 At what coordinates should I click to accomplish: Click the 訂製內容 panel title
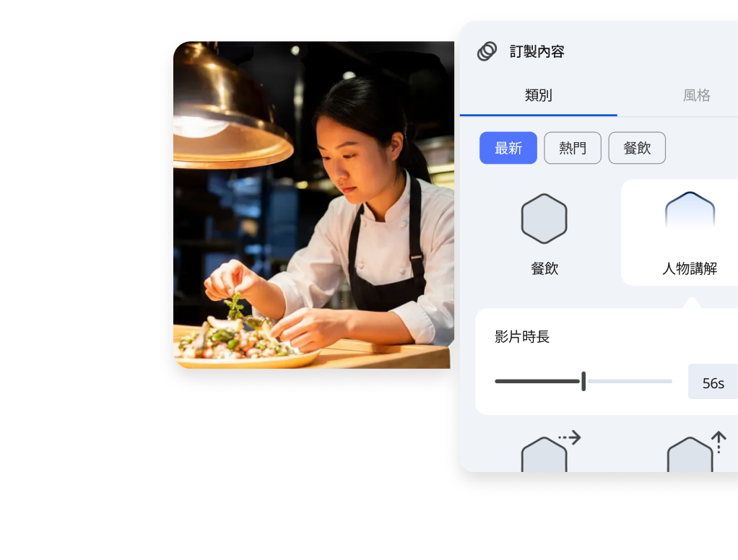point(537,51)
